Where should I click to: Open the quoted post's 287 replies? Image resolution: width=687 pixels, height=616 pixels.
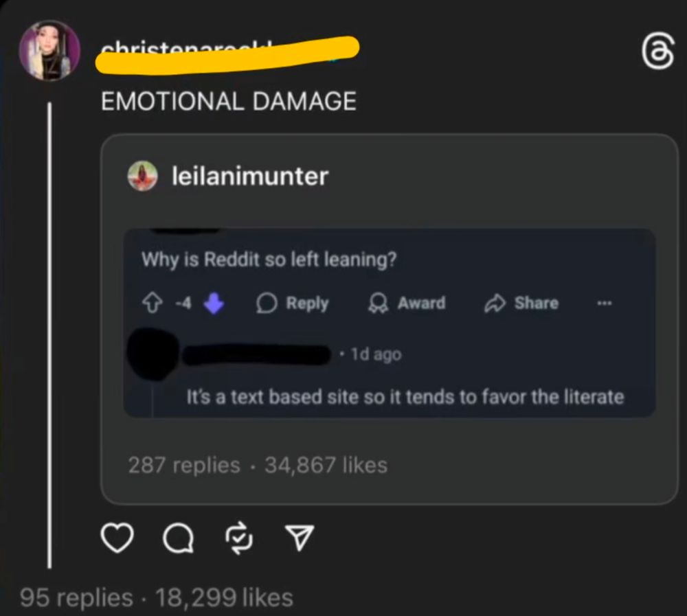click(x=184, y=465)
